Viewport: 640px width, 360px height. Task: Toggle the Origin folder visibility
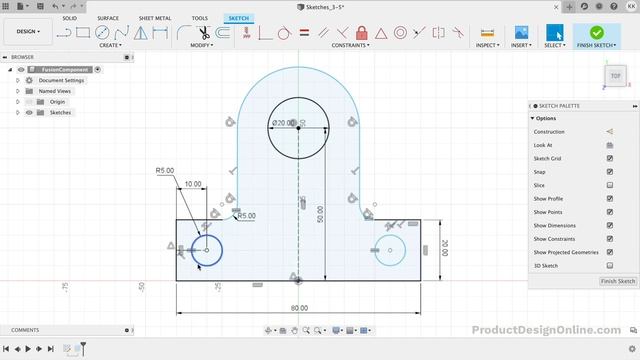[x=29, y=102]
